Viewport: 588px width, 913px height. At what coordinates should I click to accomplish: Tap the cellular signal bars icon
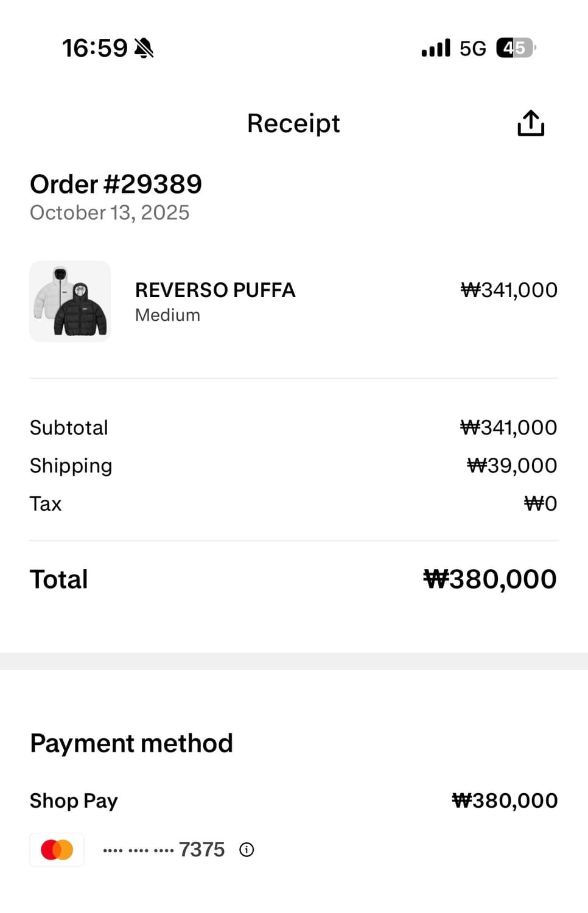tap(436, 48)
